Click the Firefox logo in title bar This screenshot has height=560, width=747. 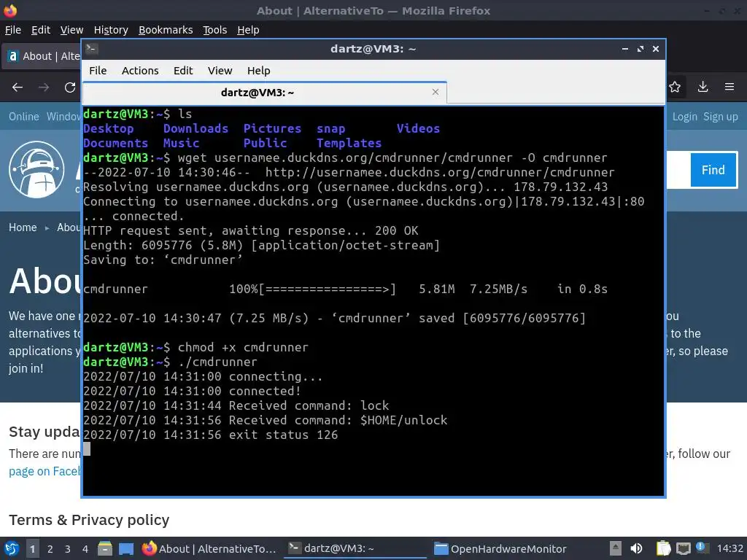pos(10,10)
